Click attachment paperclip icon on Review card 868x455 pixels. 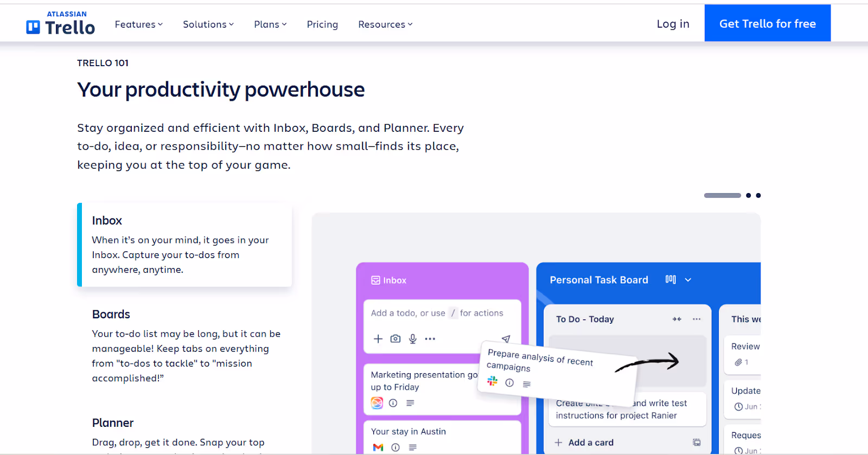point(738,362)
